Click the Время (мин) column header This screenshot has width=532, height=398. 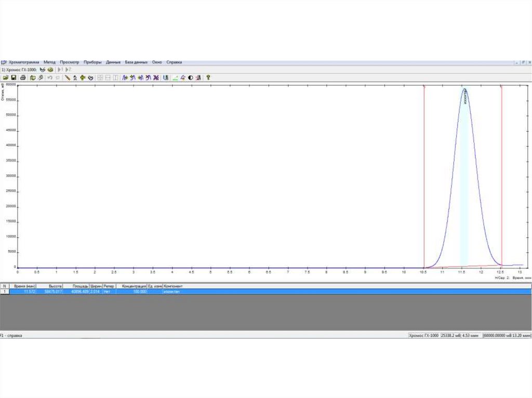pyautogui.click(x=23, y=286)
